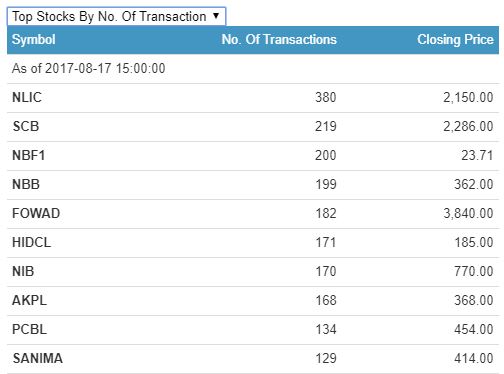
Task: Click the NLIC closing price 2,150.00
Action: click(x=468, y=98)
